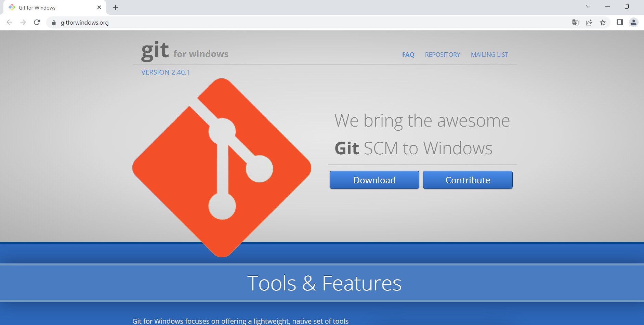Expand the browser tab search chevron
This screenshot has width=644, height=325.
click(x=588, y=6)
